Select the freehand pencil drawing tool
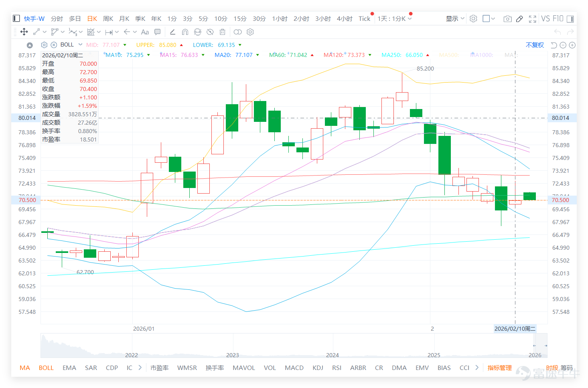The image size is (588, 388). 172,32
